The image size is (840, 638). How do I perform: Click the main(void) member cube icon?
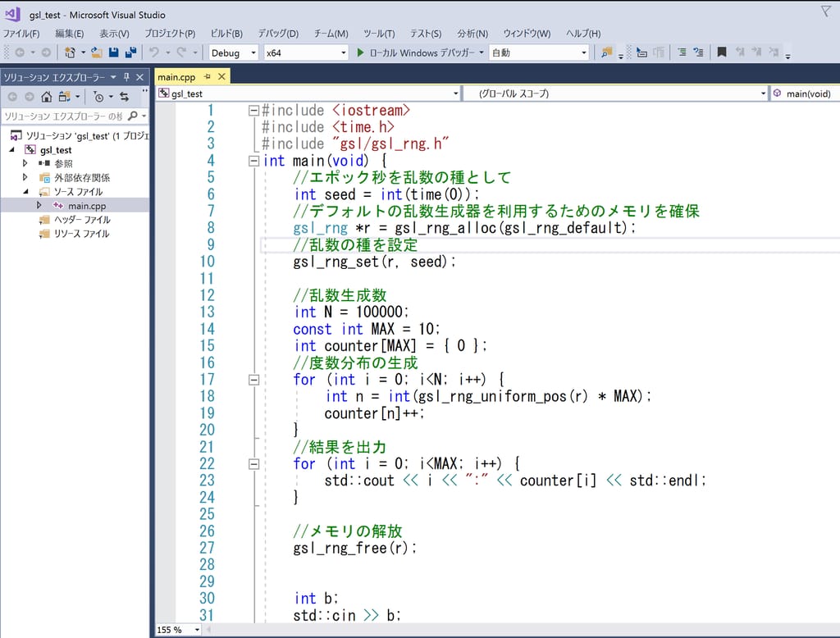pyautogui.click(x=777, y=93)
